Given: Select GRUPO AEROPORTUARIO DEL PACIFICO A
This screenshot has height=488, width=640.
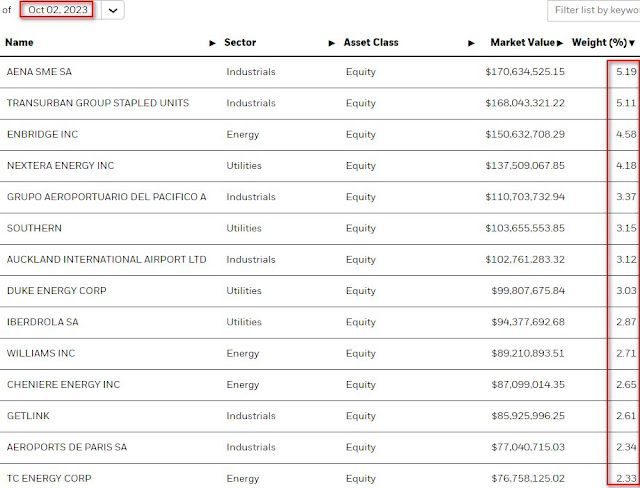Looking at the screenshot, I should click(107, 197).
